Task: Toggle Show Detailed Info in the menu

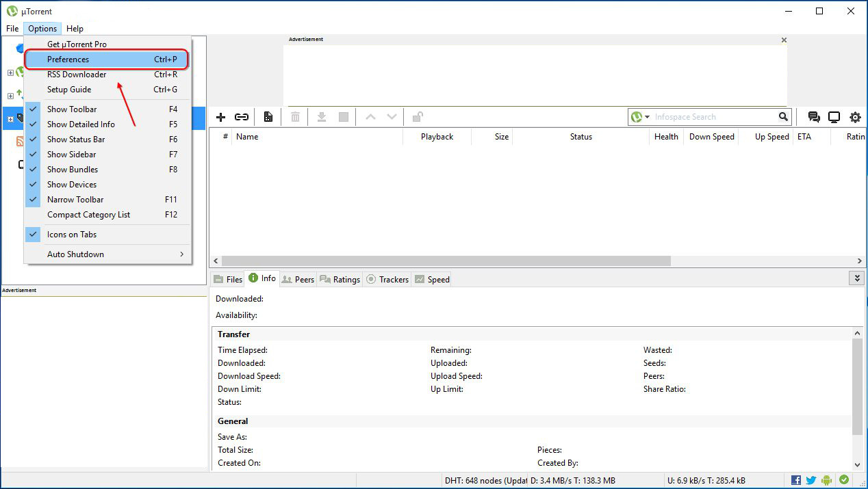Action: [107, 124]
